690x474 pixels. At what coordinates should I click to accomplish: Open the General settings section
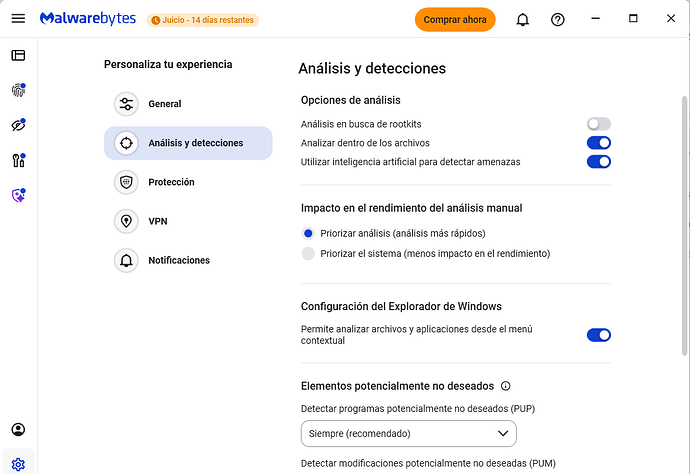tap(164, 104)
